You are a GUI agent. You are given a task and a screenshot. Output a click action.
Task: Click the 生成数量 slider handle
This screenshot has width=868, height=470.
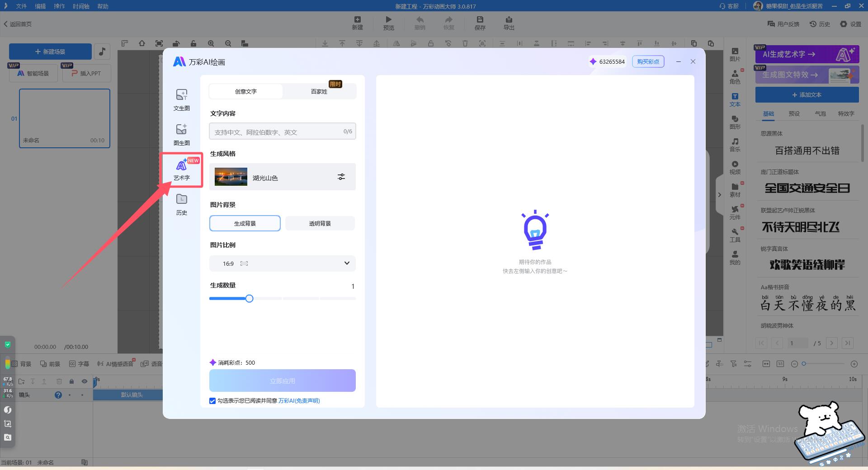[249, 298]
